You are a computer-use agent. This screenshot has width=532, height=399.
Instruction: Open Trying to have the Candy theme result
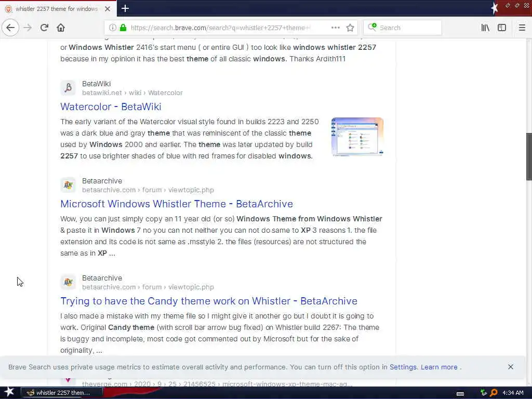(209, 301)
